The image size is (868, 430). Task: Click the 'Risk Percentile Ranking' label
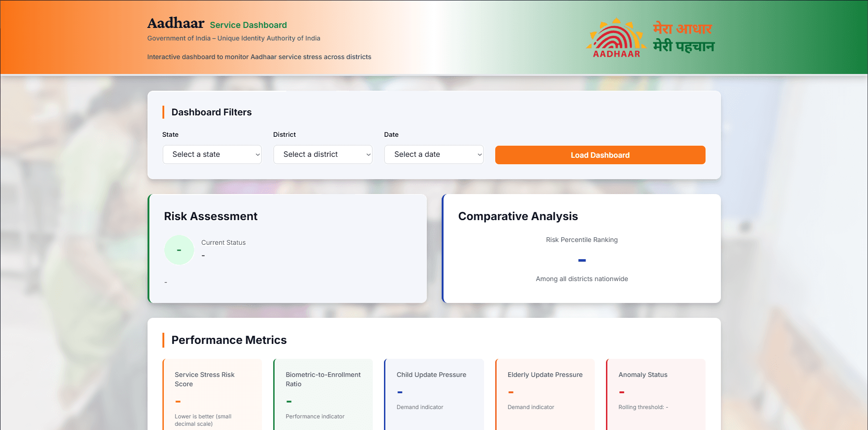(x=582, y=240)
